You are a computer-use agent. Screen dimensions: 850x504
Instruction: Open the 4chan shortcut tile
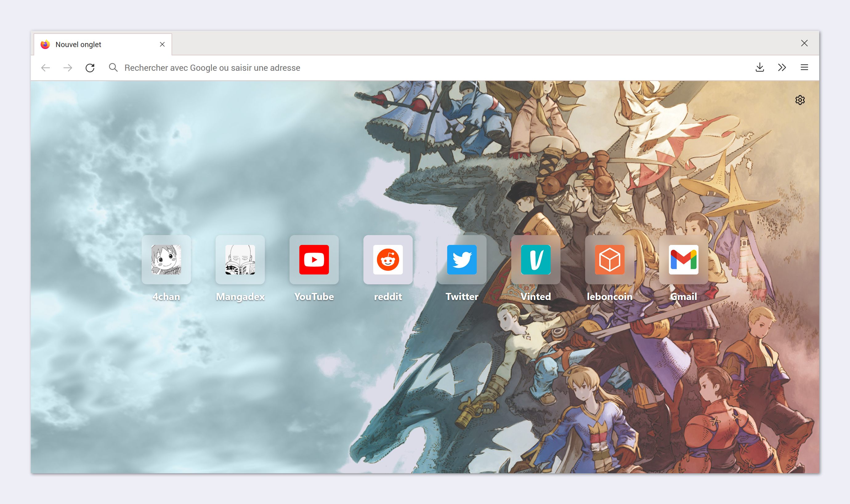click(166, 259)
